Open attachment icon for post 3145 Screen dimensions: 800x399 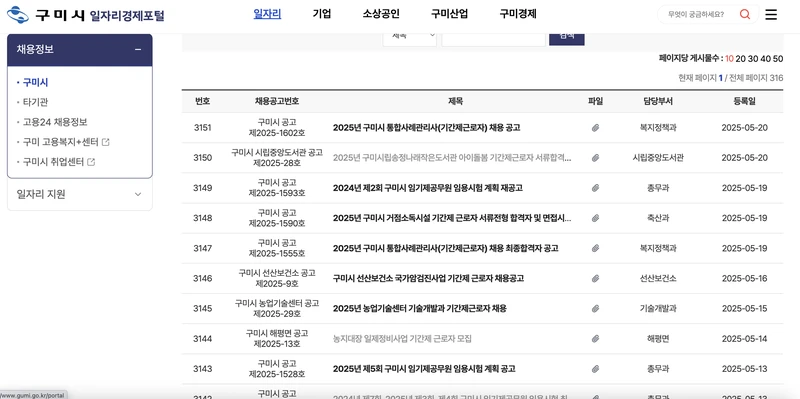pyautogui.click(x=595, y=308)
